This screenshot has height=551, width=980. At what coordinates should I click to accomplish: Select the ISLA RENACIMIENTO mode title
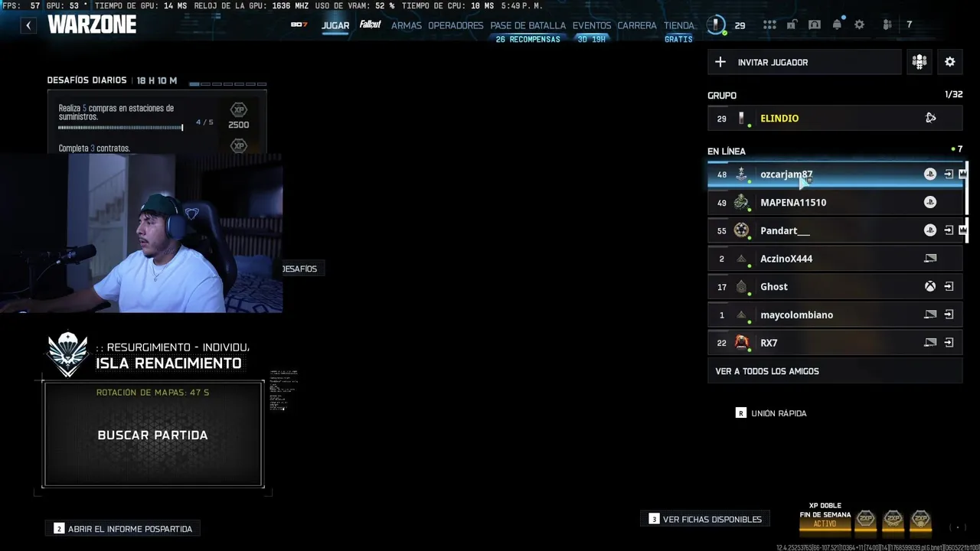click(168, 364)
